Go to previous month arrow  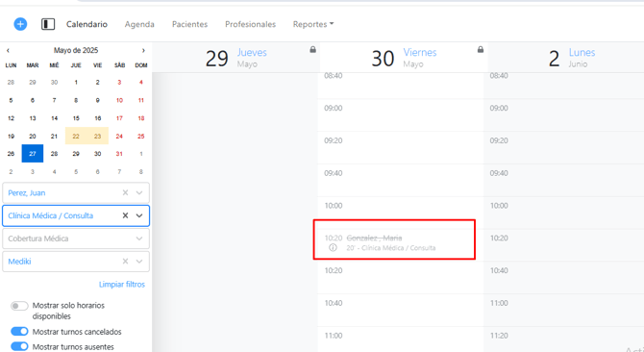point(8,51)
